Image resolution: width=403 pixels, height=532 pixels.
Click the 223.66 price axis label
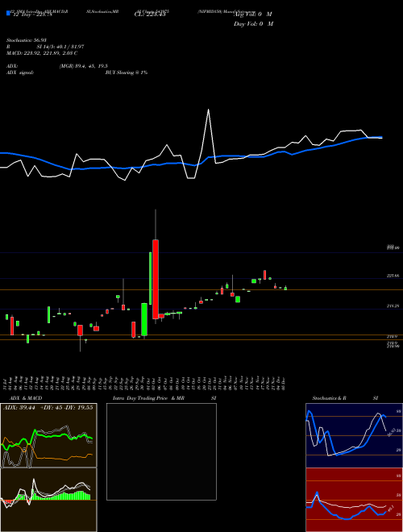click(x=393, y=276)
